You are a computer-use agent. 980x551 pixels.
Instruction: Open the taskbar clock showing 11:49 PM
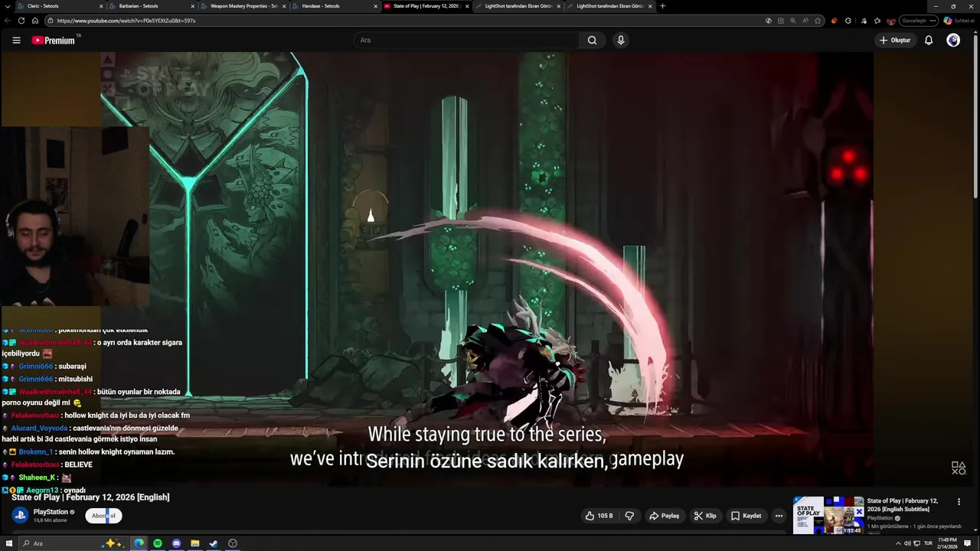pyautogui.click(x=946, y=543)
